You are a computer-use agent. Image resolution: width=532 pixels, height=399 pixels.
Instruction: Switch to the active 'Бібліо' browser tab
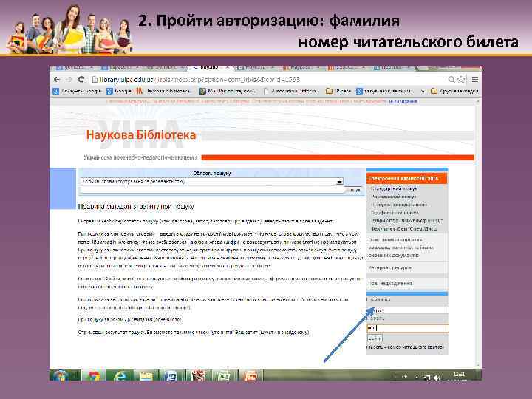[x=210, y=68]
